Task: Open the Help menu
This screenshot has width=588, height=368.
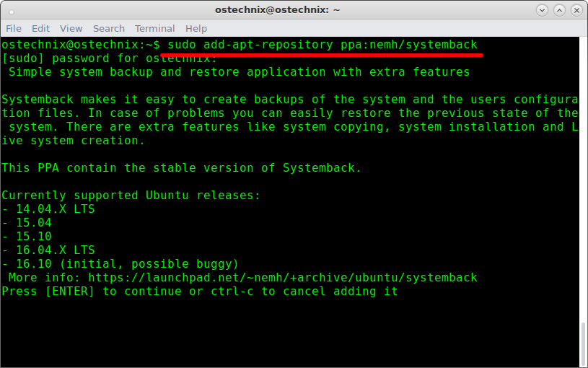Action: [196, 29]
